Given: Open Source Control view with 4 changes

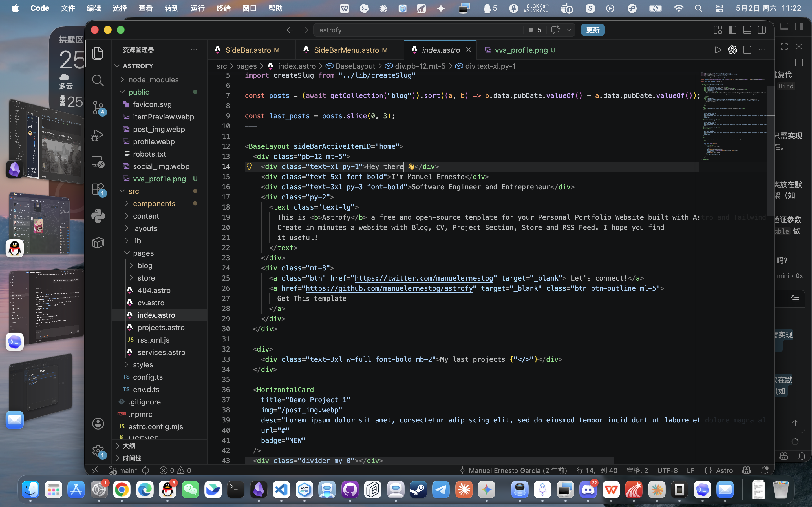Looking at the screenshot, I should [x=98, y=108].
